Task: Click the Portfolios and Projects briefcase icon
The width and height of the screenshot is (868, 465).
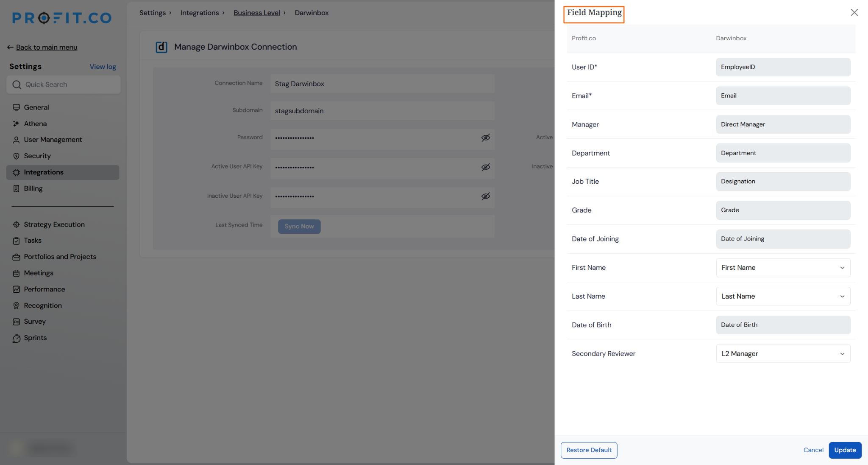Action: click(16, 257)
